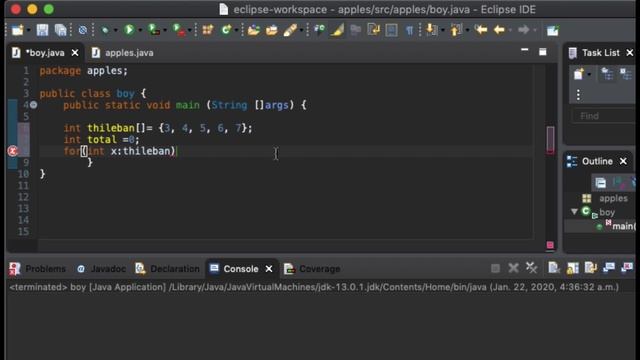Viewport: 640px width, 360px height.
Task: Click the New Task icon in Task List
Action: [x=578, y=74]
